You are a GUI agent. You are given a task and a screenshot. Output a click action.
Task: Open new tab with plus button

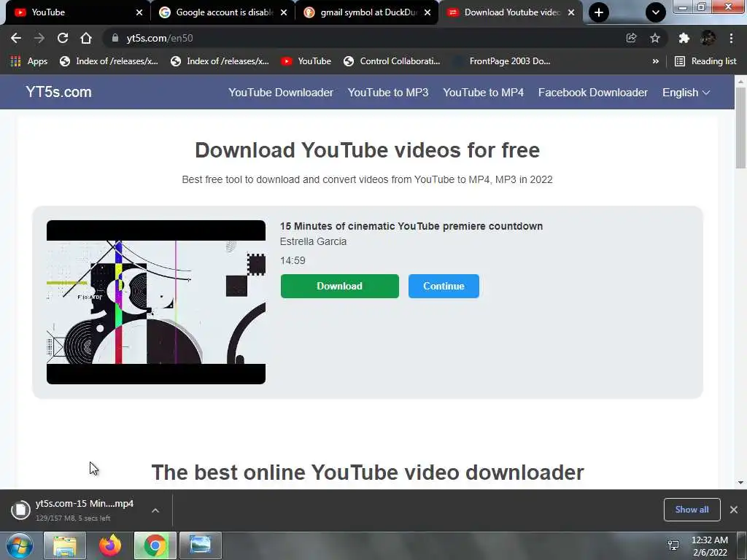599,12
